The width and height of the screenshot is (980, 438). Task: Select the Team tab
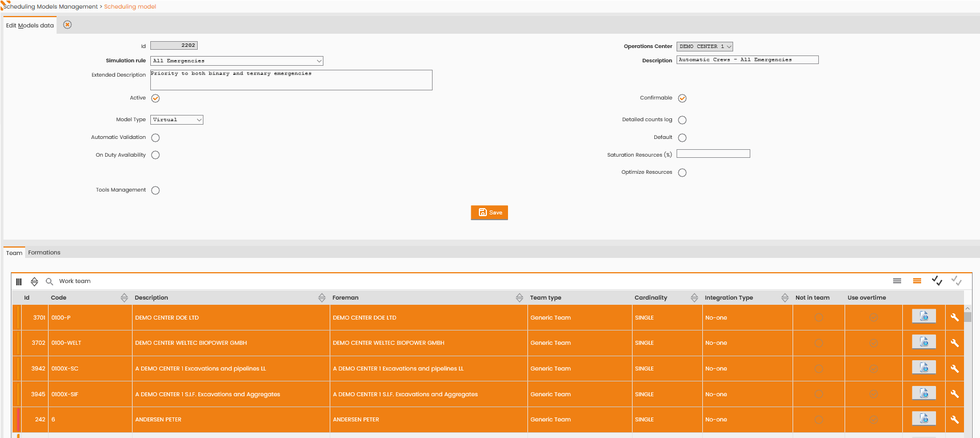point(14,253)
